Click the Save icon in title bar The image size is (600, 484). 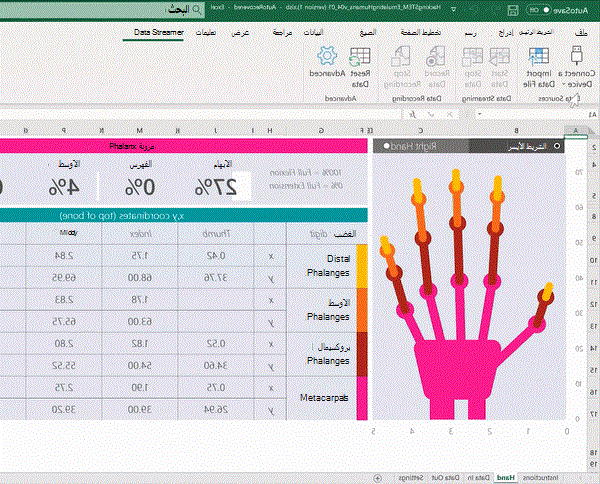click(x=513, y=10)
